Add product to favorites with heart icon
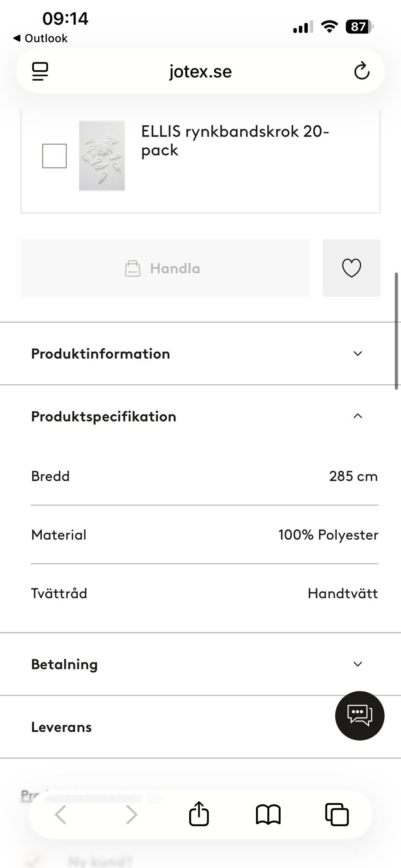 351,268
